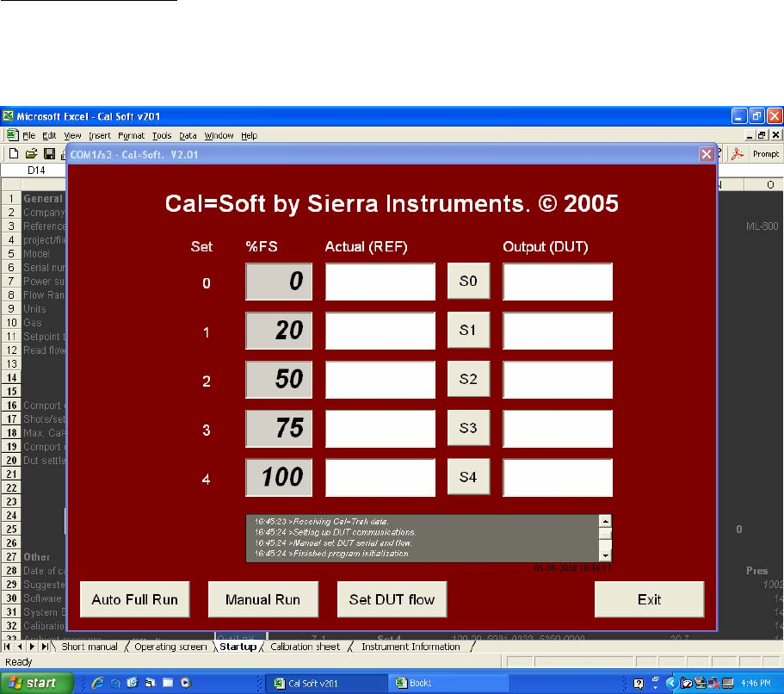The height and width of the screenshot is (694, 784).
Task: Click the Excel workbook icon in menu bar
Action: (x=12, y=135)
